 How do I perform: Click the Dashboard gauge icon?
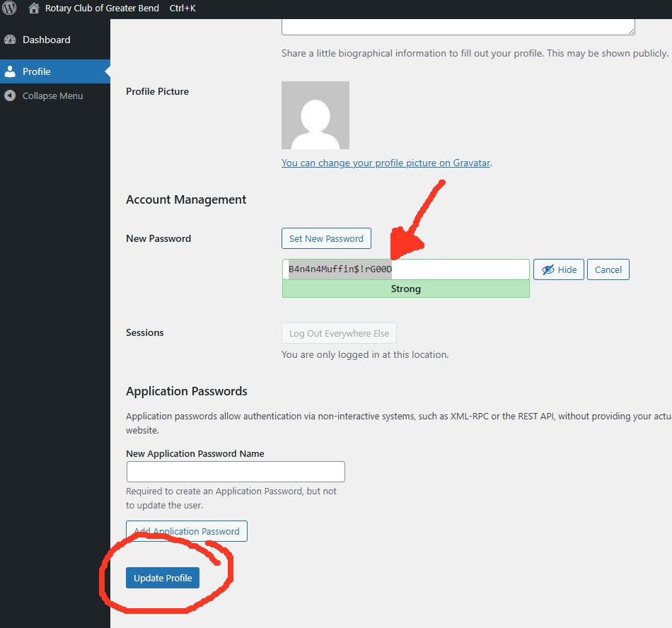click(10, 40)
